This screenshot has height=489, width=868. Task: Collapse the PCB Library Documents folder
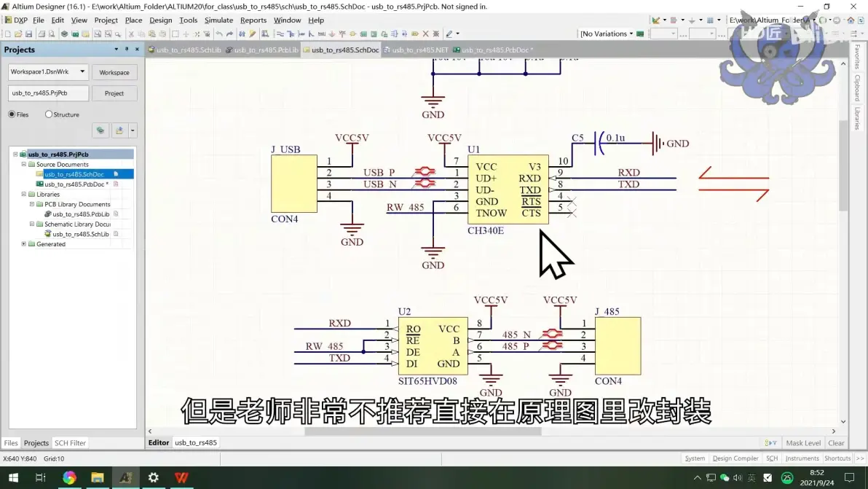point(32,204)
